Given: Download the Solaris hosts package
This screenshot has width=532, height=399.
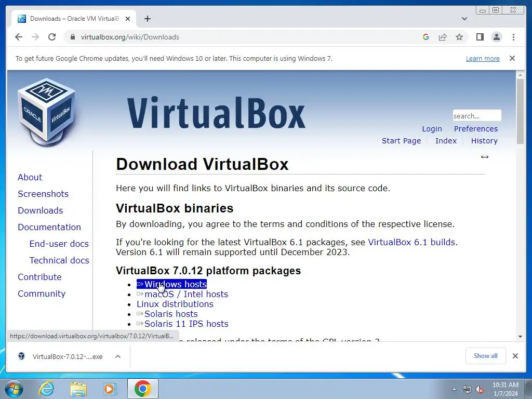Looking at the screenshot, I should pyautogui.click(x=167, y=314).
